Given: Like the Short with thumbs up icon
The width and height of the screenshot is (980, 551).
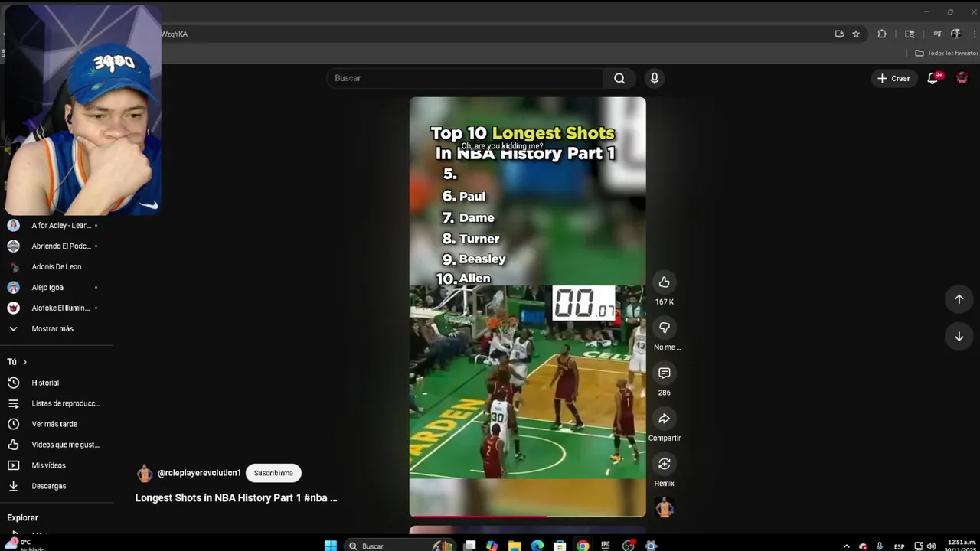Looking at the screenshot, I should click(x=664, y=282).
